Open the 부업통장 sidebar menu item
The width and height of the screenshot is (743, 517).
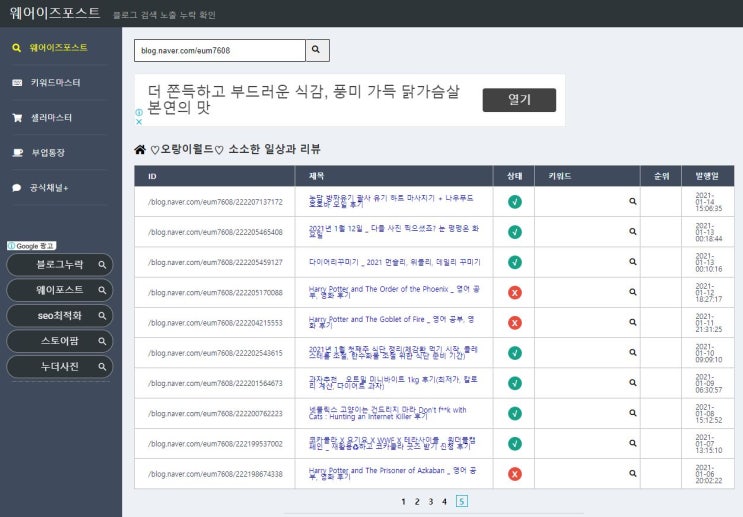pos(48,153)
